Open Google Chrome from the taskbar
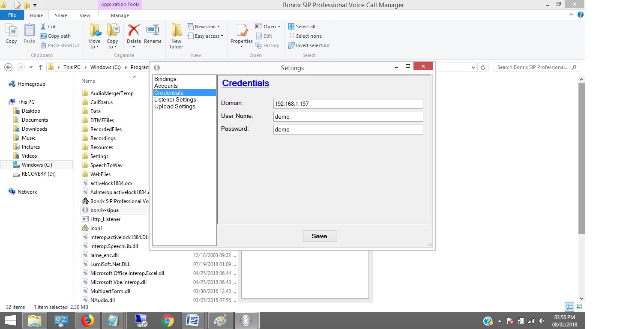The height and width of the screenshot is (329, 644). click(167, 320)
